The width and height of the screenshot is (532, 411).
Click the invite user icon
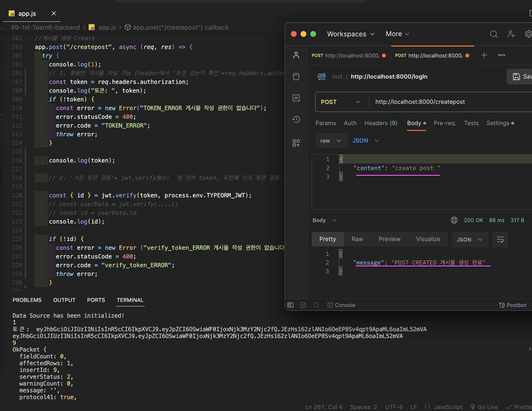511,34
